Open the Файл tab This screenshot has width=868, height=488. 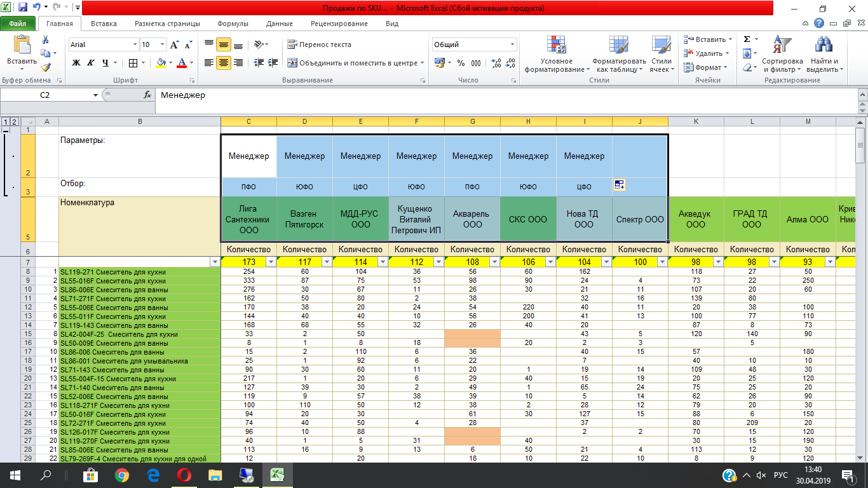point(18,24)
